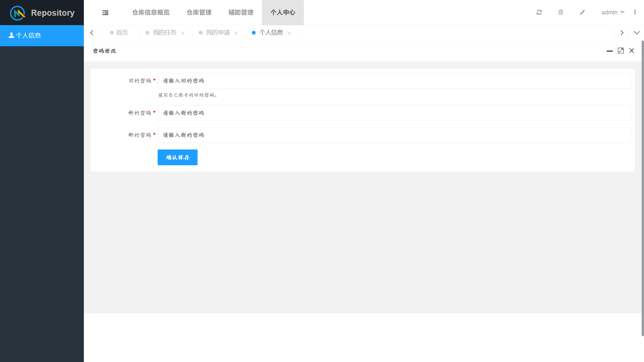This screenshot has height=362, width=644.
Task: Select 个人信息 in the left sidebar
Action: (42, 36)
